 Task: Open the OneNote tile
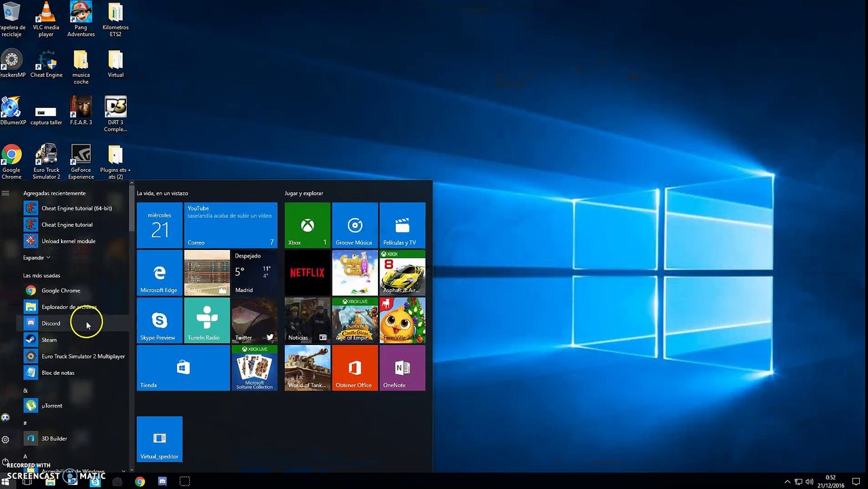(x=402, y=368)
